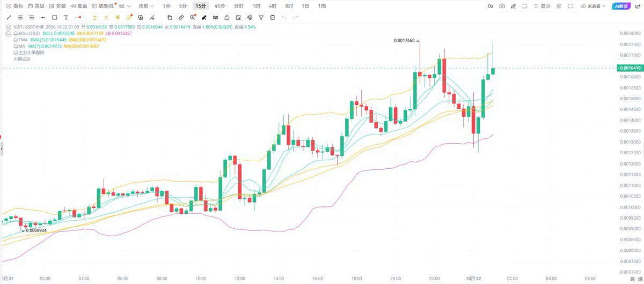Image resolution: width=644 pixels, height=284 pixels.
Task: Toggle the BOLL indicator alert bell
Action: coord(16,33)
